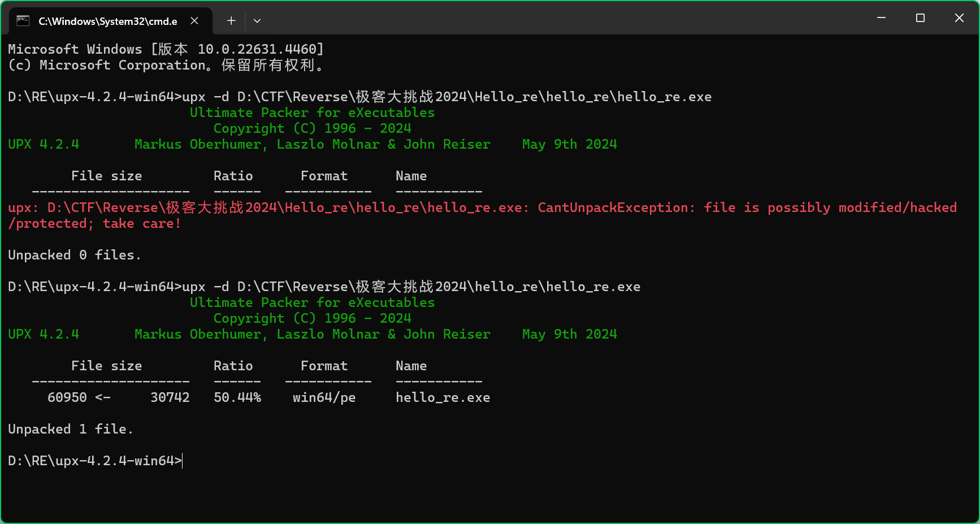Click the second 'Ratio' column header

pos(233,366)
